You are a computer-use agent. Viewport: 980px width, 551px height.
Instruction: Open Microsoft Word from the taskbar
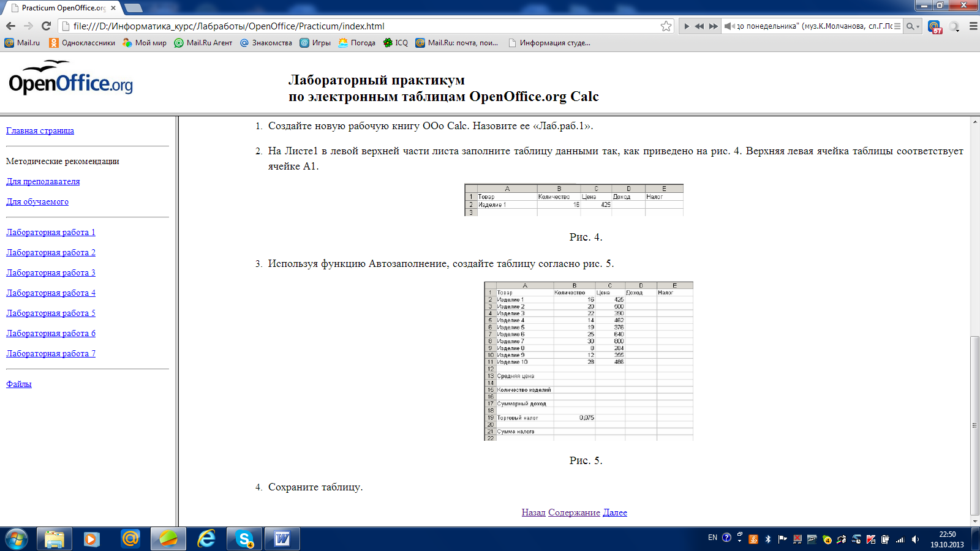tap(282, 539)
